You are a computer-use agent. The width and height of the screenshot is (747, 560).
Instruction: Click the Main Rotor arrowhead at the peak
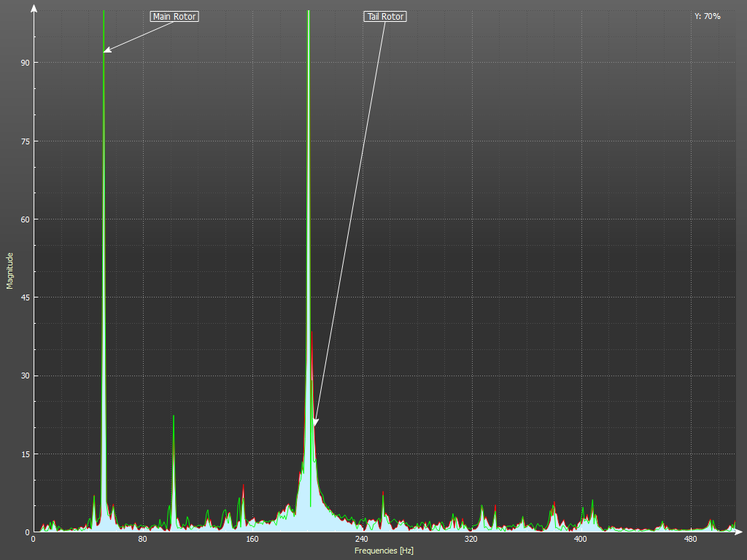(107, 50)
